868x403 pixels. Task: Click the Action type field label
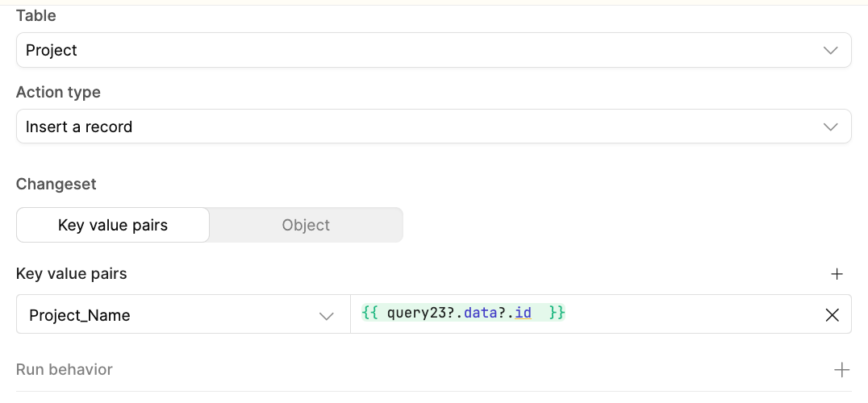pos(58,92)
